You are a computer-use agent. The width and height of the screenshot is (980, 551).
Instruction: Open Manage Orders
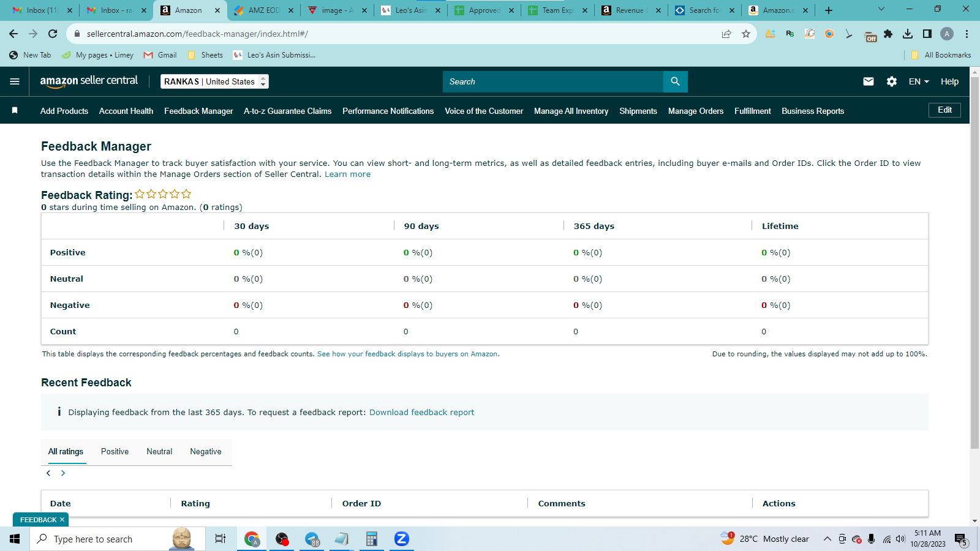click(696, 111)
